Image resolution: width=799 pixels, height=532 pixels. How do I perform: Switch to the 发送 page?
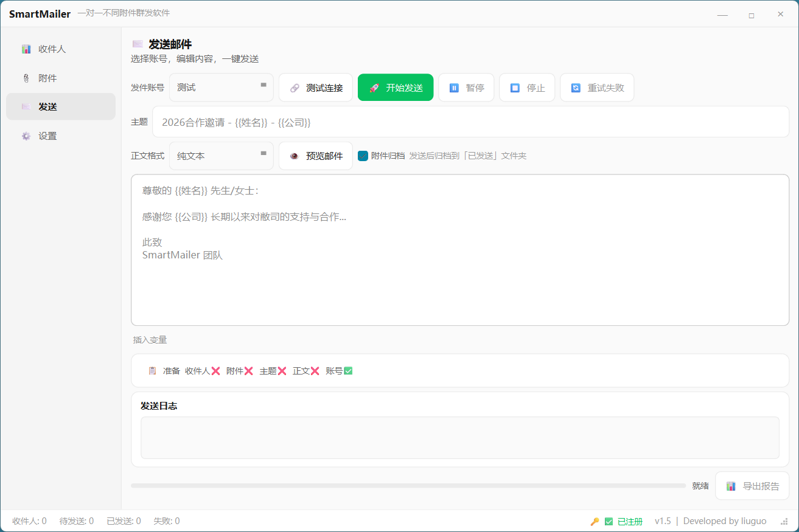point(61,106)
